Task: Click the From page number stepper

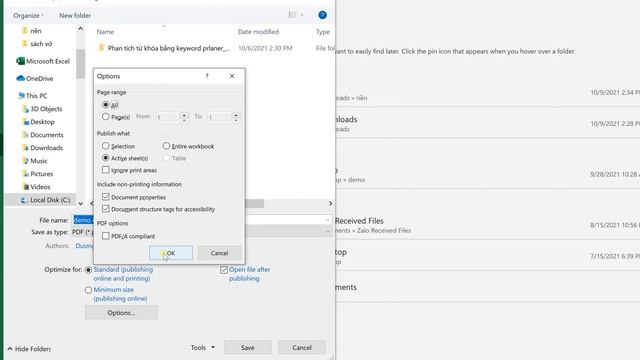Action: click(x=184, y=118)
